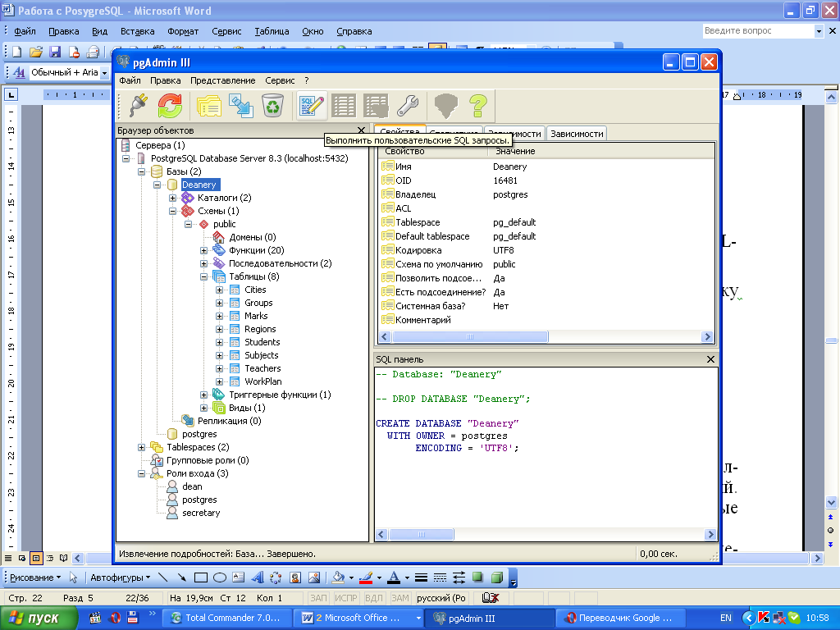The height and width of the screenshot is (630, 840).
Task: Open maintenance wrench tool
Action: click(408, 105)
